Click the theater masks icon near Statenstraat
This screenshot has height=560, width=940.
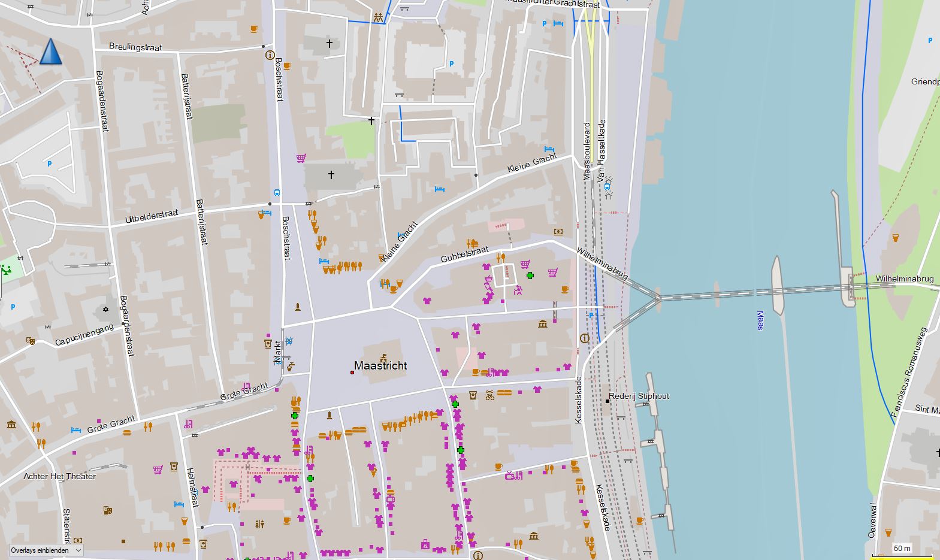(107, 510)
